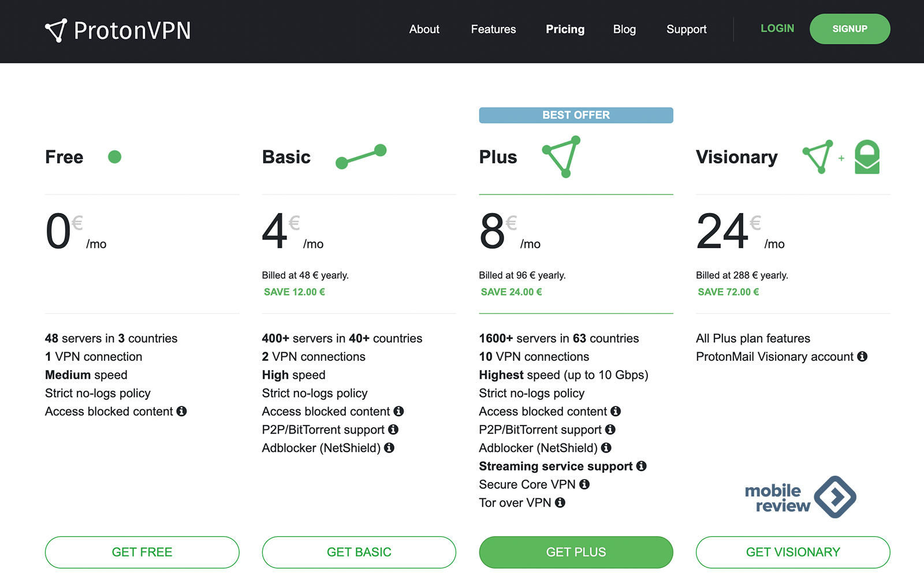
Task: Open the Support page link
Action: [x=686, y=29]
